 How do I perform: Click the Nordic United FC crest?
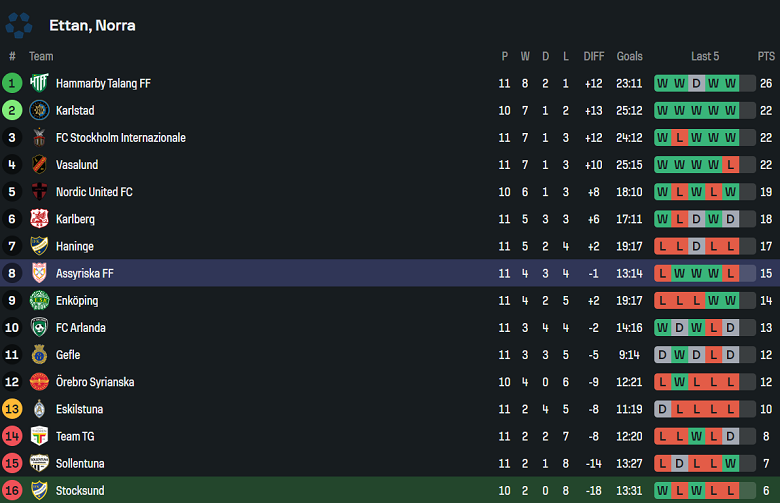coord(39,192)
